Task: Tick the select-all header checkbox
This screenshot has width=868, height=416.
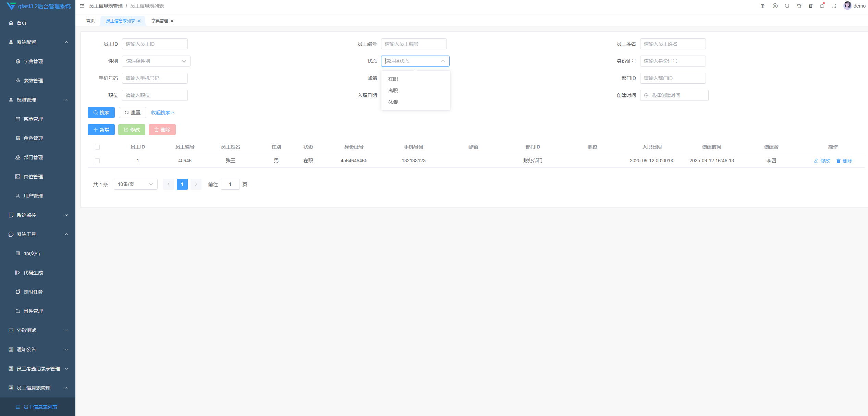Action: pyautogui.click(x=97, y=147)
